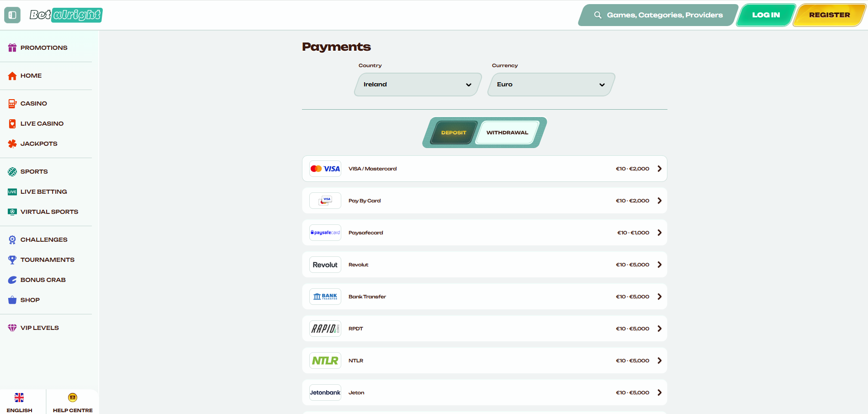
Task: Open VIRTUAL SPORTS from sidebar
Action: pyautogui.click(x=49, y=212)
